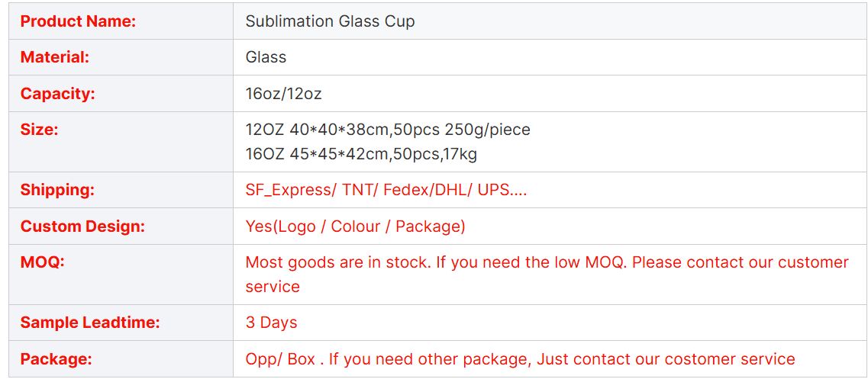This screenshot has height=379, width=868.
Task: Click the 3 Days value
Action: pyautogui.click(x=271, y=323)
